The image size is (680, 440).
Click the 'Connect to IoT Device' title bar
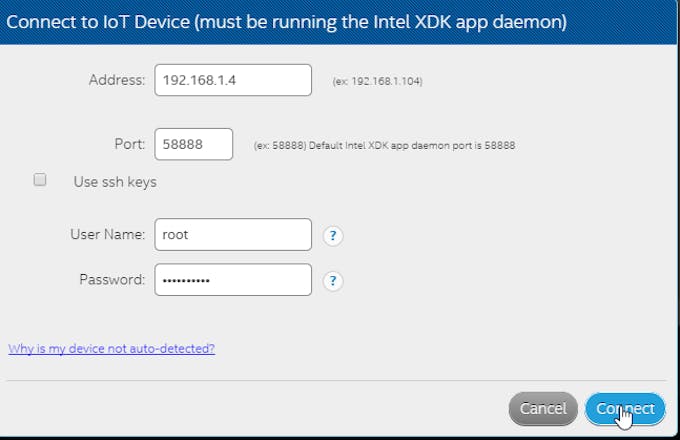(338, 22)
